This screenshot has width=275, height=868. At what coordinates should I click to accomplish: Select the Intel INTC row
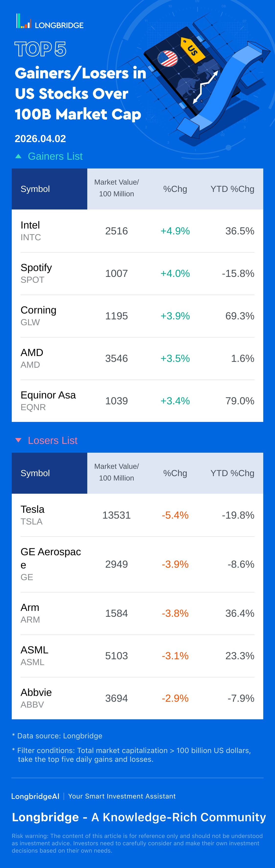point(137,231)
